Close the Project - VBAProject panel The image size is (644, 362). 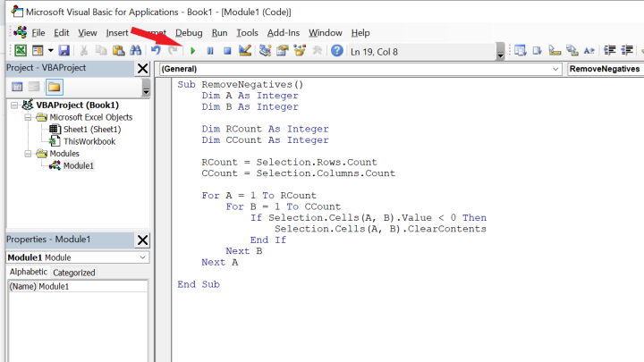pyautogui.click(x=142, y=68)
